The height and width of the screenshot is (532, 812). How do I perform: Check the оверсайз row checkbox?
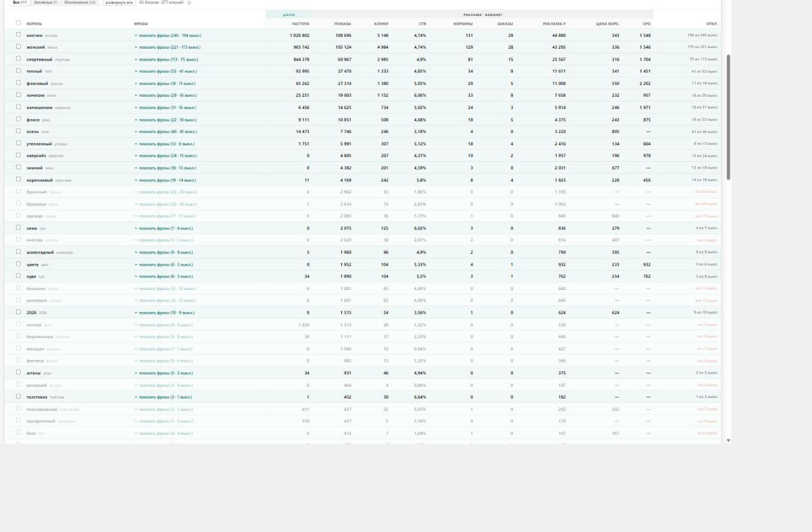[18, 155]
